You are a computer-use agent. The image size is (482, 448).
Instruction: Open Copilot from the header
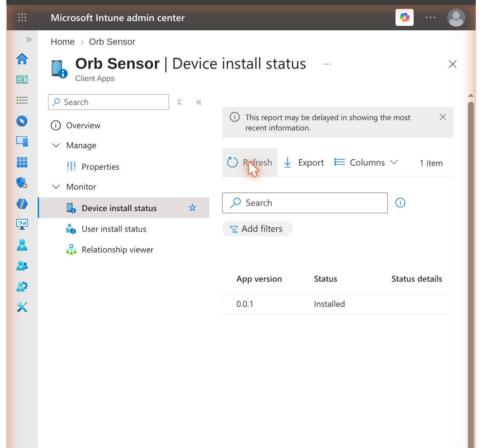tap(404, 17)
